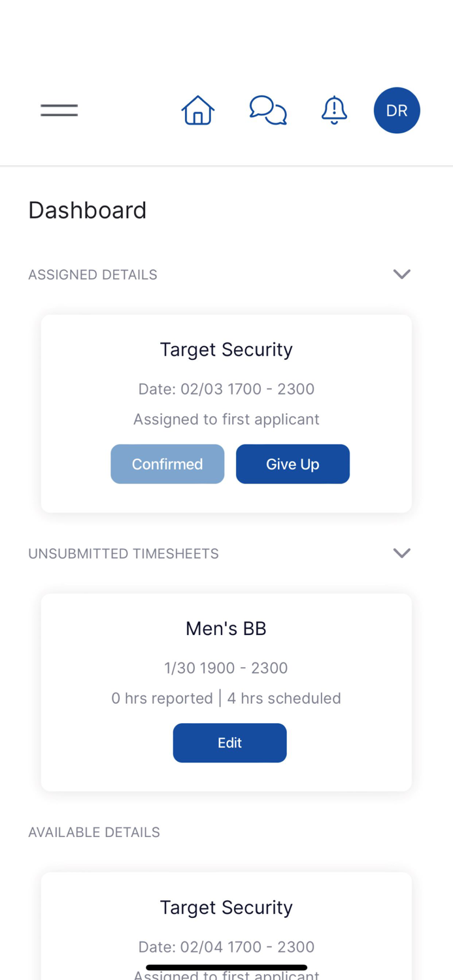The width and height of the screenshot is (453, 980).
Task: Edit the Men's BB timesheet
Action: pos(229,743)
